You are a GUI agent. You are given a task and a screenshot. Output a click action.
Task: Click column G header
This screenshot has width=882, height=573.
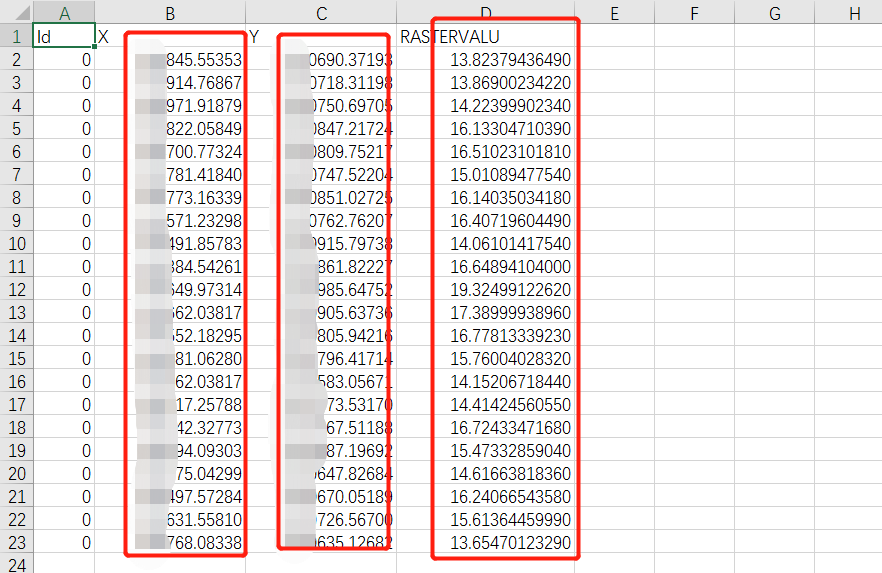775,13
